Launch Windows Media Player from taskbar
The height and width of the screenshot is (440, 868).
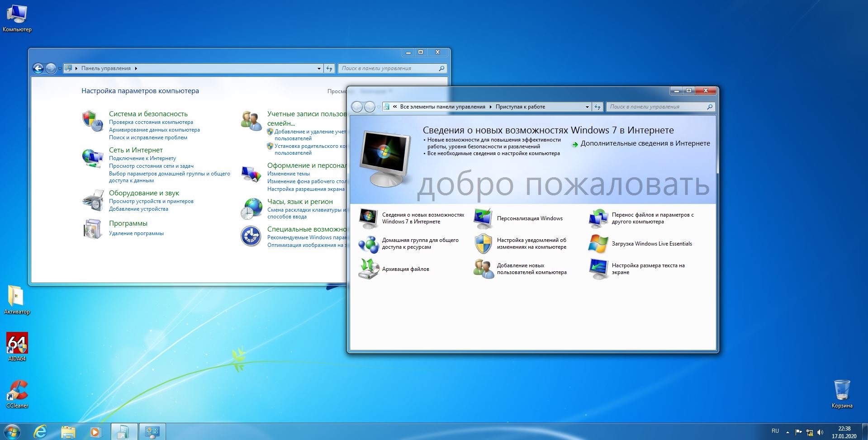[x=95, y=432]
